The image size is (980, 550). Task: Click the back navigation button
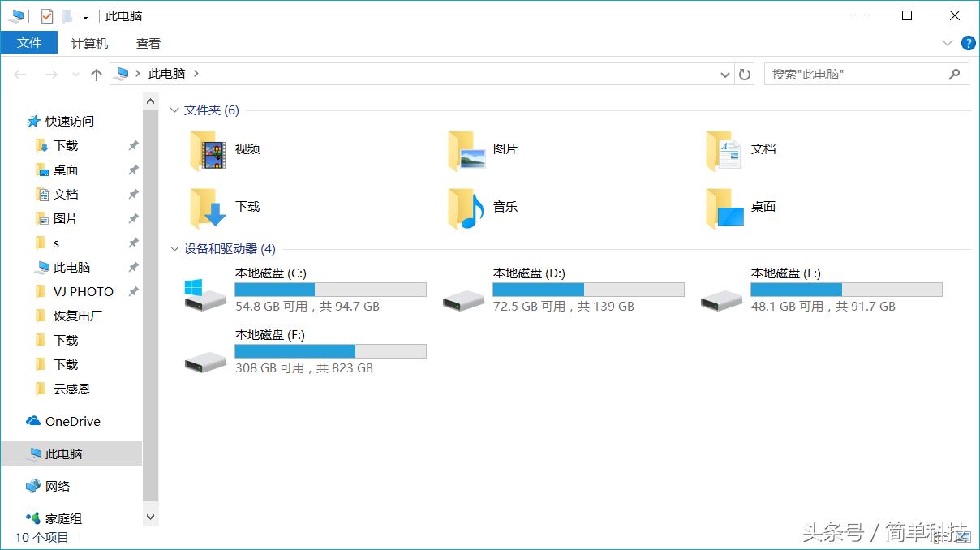coord(19,73)
